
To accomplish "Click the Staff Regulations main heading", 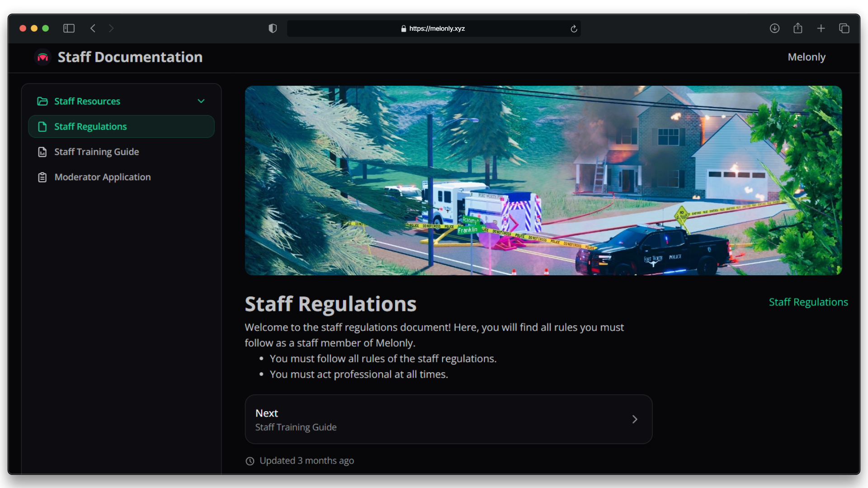I will pyautogui.click(x=330, y=304).
